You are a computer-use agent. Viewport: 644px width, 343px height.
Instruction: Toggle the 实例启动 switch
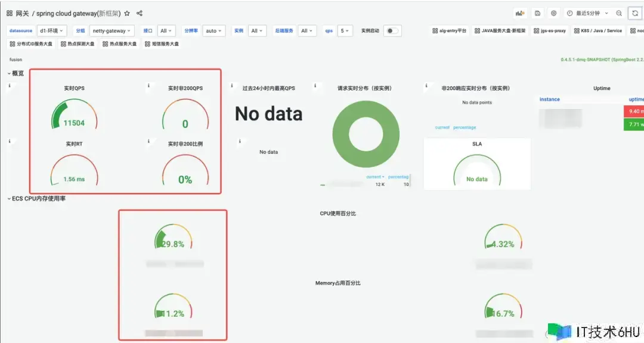point(392,30)
